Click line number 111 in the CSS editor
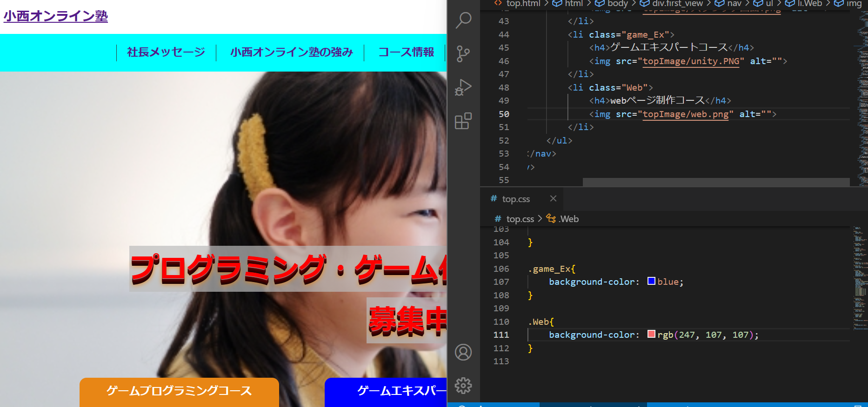Screen dimensions: 868x407 501,335
